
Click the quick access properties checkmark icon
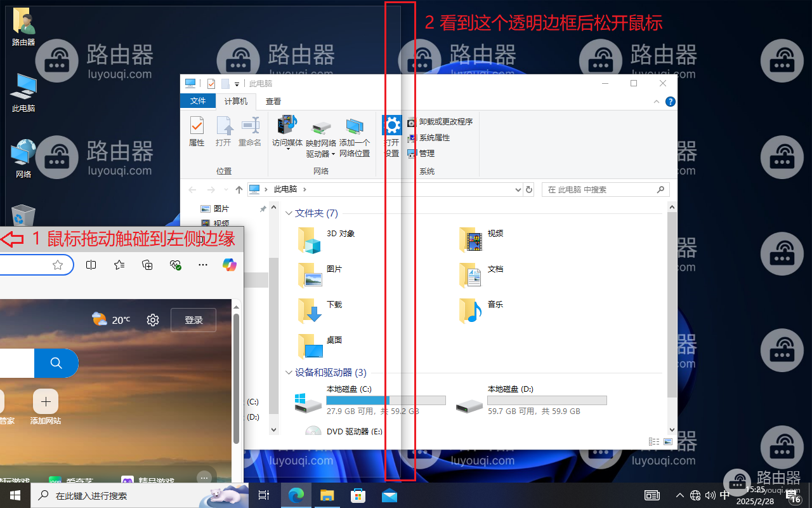click(x=211, y=83)
